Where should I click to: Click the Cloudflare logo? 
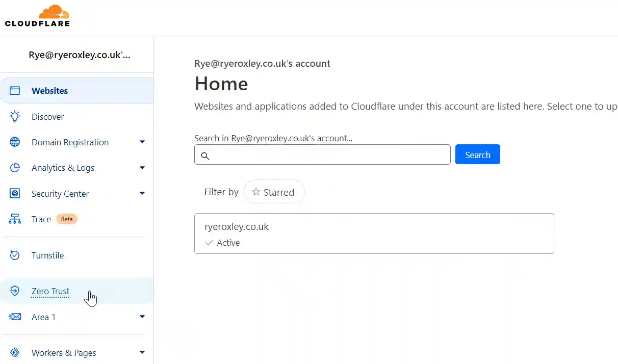tap(37, 15)
